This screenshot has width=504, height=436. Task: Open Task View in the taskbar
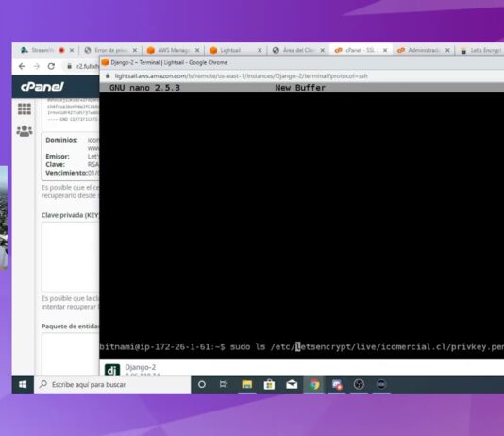click(224, 384)
